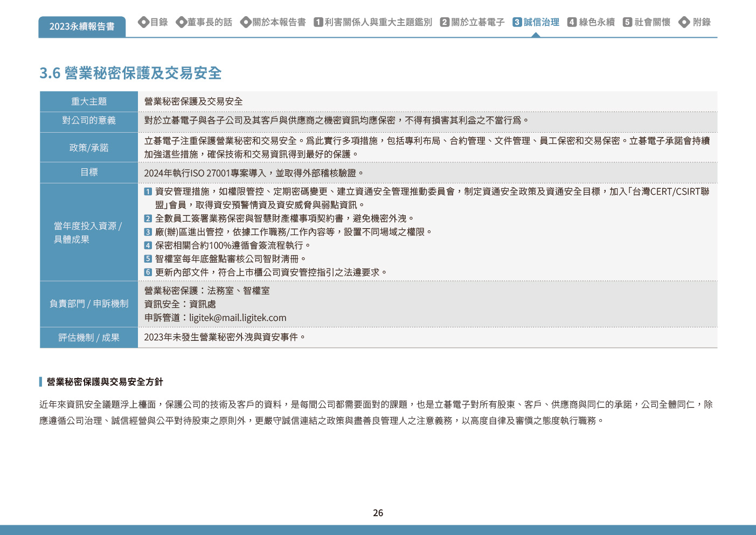Click the 目錄 navigation text

[x=159, y=22]
